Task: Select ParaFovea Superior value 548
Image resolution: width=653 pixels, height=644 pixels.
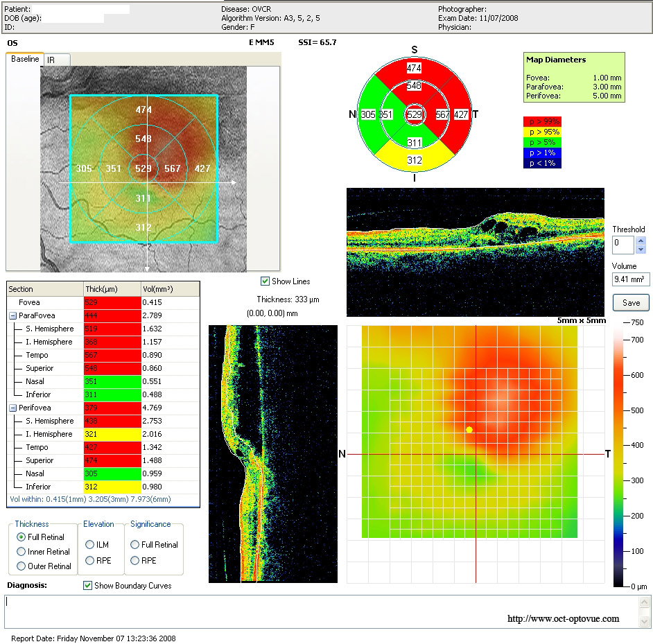Action: 112,368
